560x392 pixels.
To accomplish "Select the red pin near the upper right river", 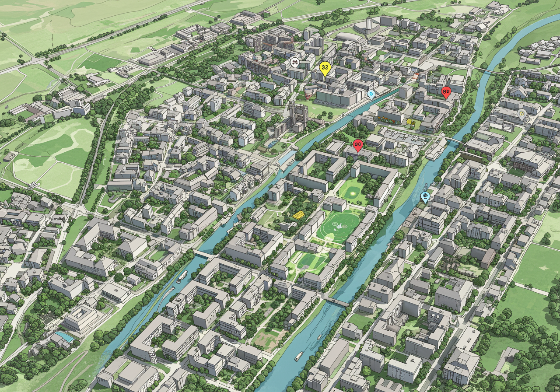I will 446,93.
